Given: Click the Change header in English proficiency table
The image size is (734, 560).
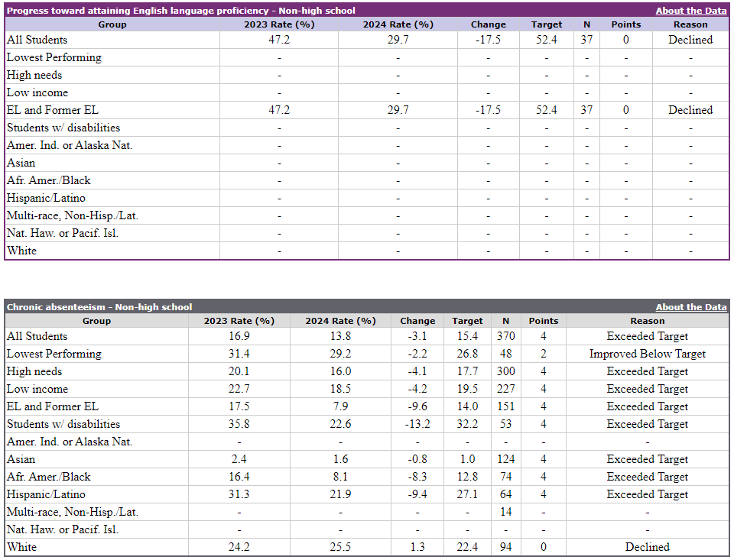Looking at the screenshot, I should click(489, 24).
